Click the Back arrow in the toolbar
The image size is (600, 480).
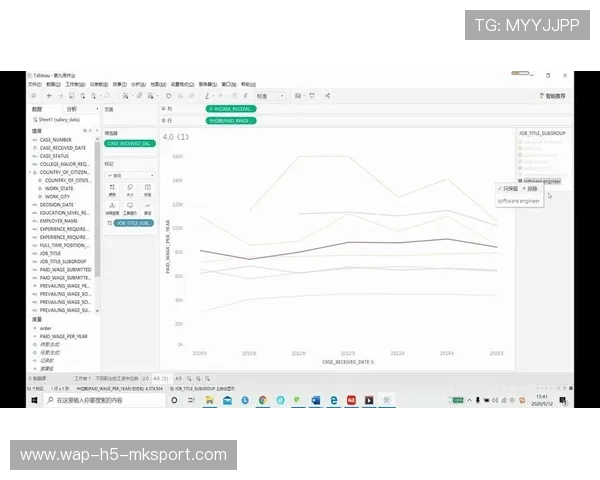(x=47, y=96)
